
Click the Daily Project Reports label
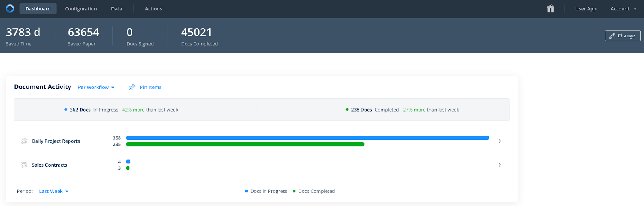pos(56,141)
